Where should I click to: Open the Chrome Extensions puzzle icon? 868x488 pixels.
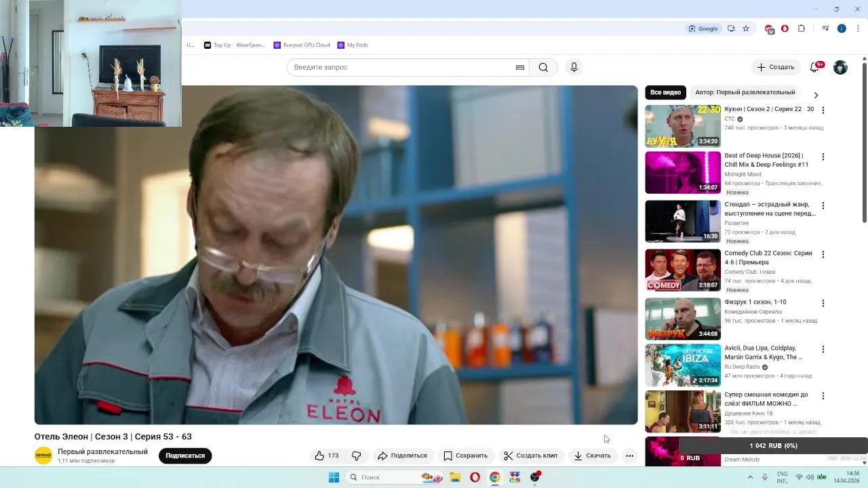tap(801, 28)
